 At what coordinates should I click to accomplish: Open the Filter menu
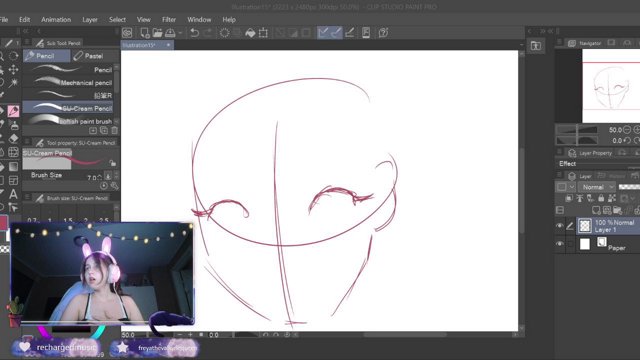[169, 20]
